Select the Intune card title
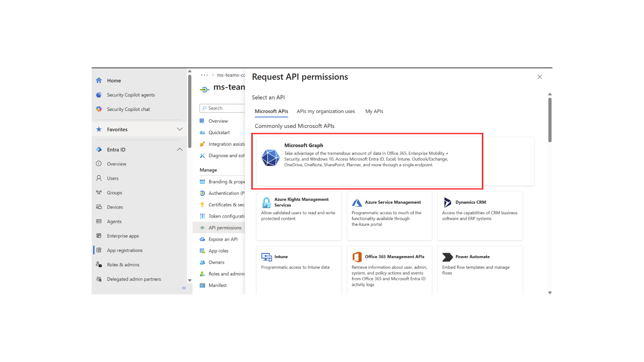 pos(281,257)
